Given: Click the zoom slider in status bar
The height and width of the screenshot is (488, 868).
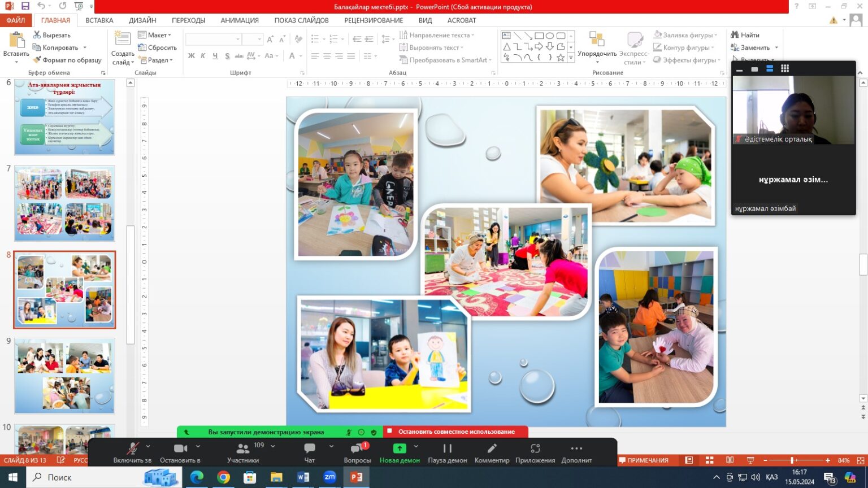Looking at the screenshot, I should pos(792,460).
